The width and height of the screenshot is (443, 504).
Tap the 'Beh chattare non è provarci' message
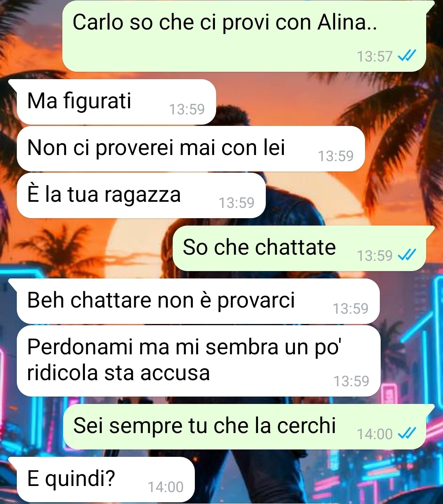tap(198, 301)
